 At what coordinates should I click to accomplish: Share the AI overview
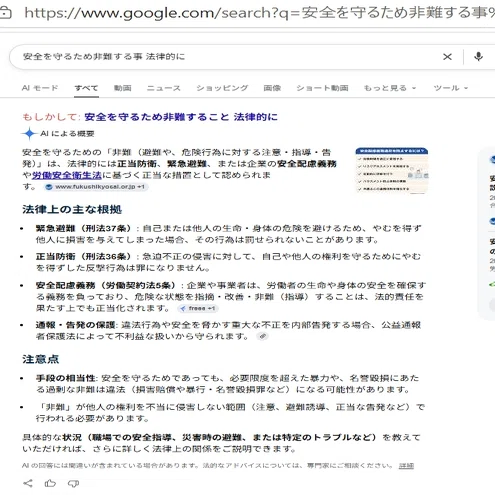(28, 483)
